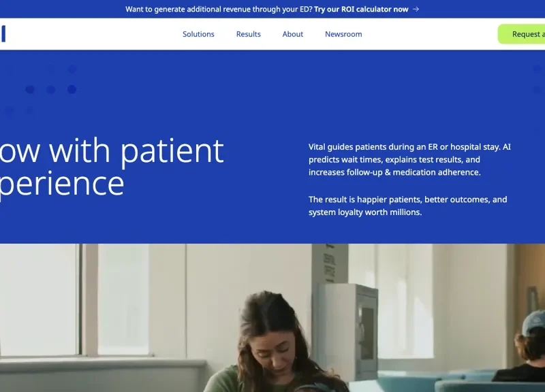This screenshot has height=392, width=545.
Task: Open the About navigation item
Action: pos(293,34)
